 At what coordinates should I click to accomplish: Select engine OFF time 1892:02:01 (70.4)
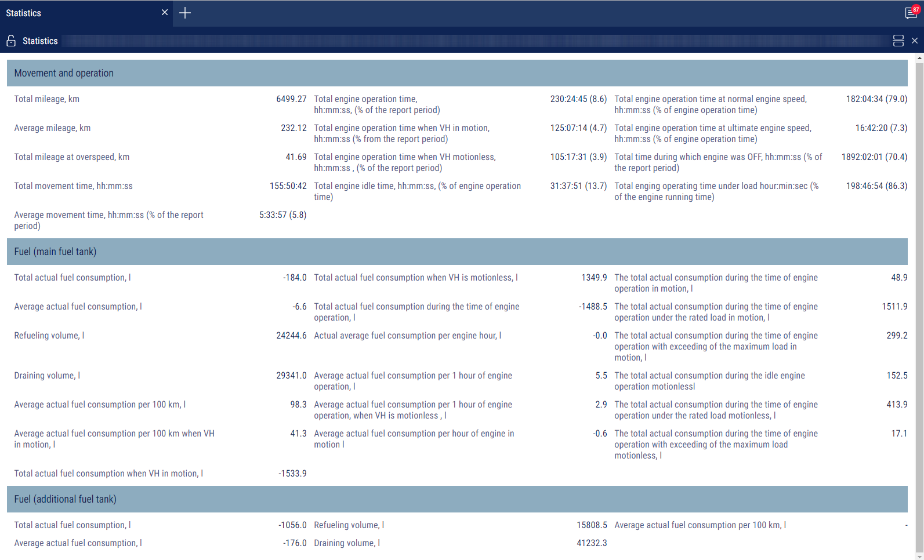point(874,157)
